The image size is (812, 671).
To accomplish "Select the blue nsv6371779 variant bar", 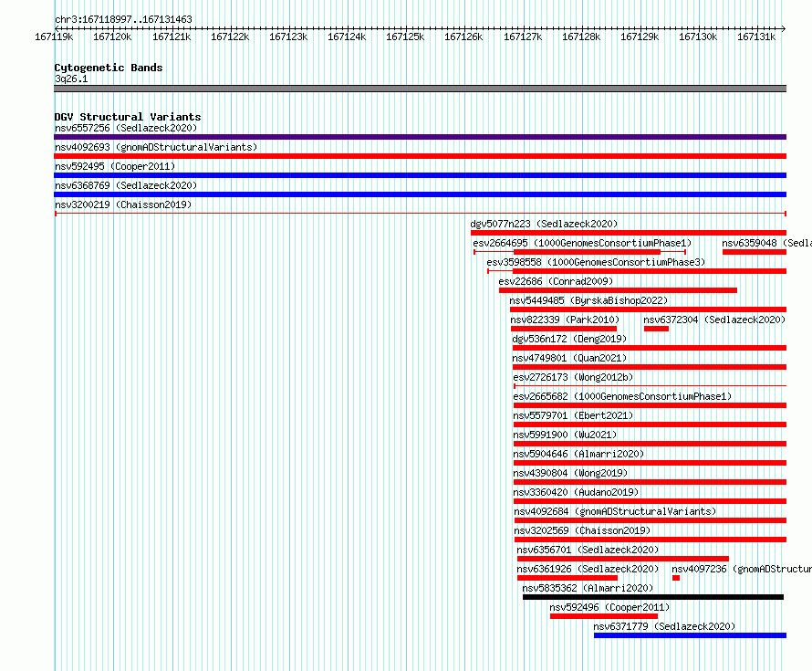I will 690,635.
